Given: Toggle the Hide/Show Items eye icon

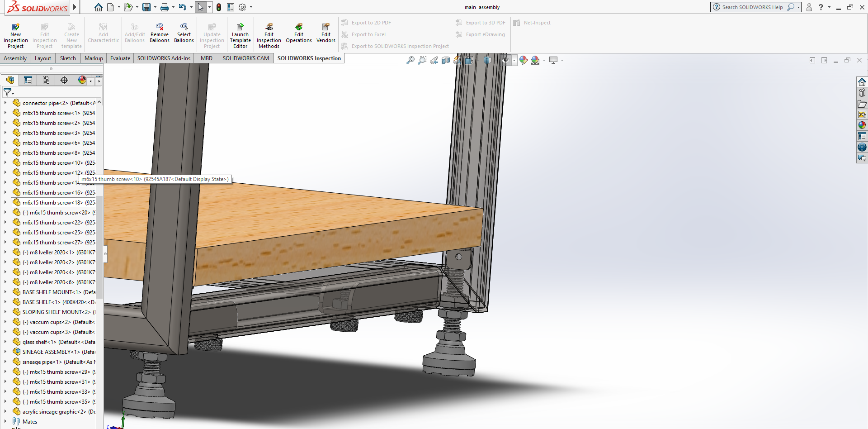Looking at the screenshot, I should coord(505,60).
